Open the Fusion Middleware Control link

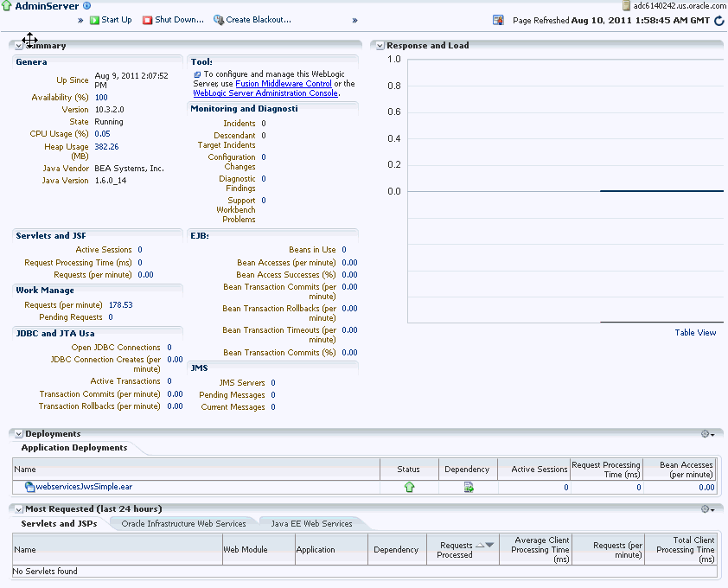click(284, 84)
